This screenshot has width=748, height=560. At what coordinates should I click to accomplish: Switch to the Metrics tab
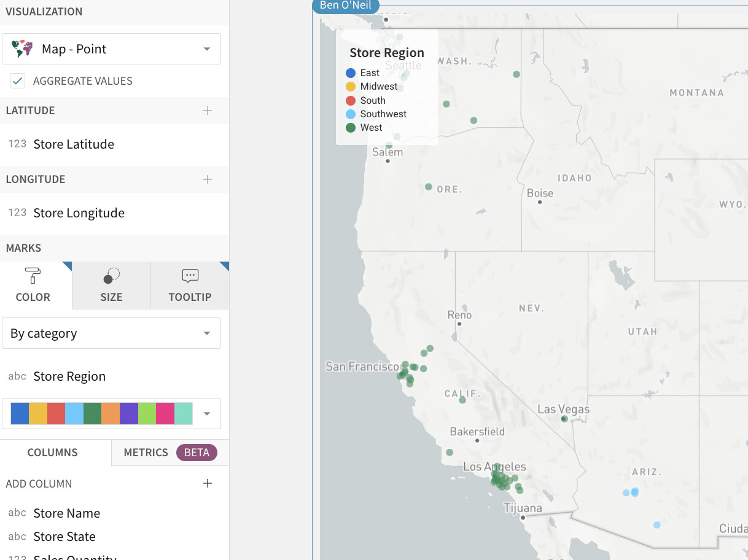(x=146, y=453)
